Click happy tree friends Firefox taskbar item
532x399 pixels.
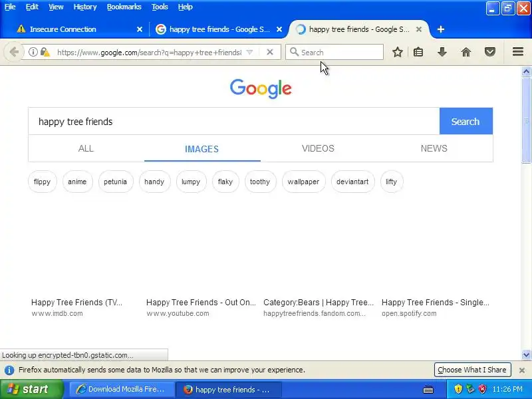pos(228,389)
